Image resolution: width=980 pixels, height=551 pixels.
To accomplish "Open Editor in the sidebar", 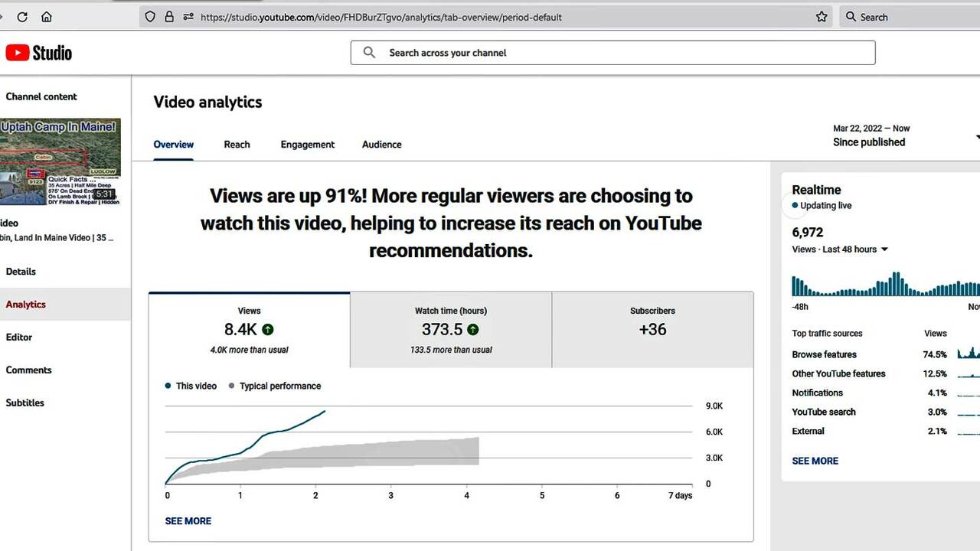I will click(65, 337).
